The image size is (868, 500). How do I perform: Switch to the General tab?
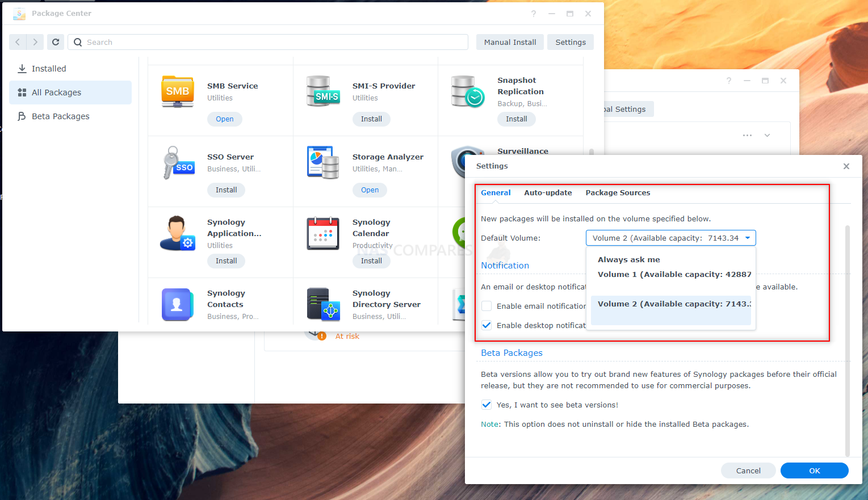[496, 192]
